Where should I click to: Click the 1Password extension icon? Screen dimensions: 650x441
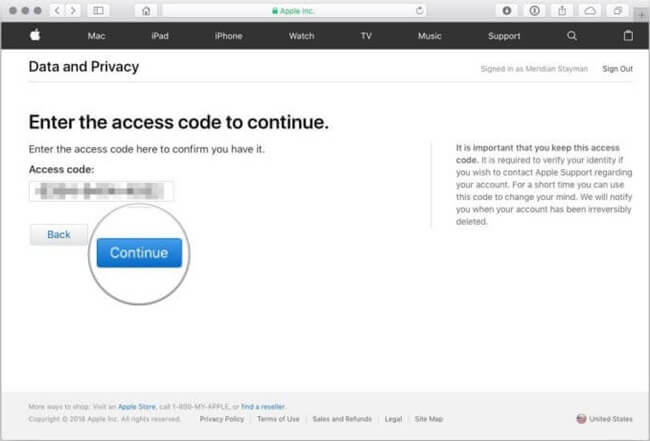[534, 11]
